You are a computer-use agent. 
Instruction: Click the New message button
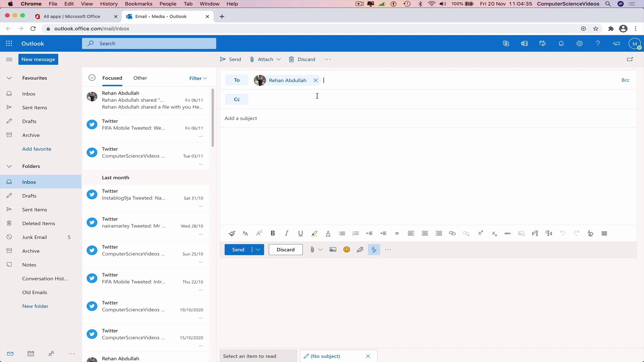click(x=38, y=59)
